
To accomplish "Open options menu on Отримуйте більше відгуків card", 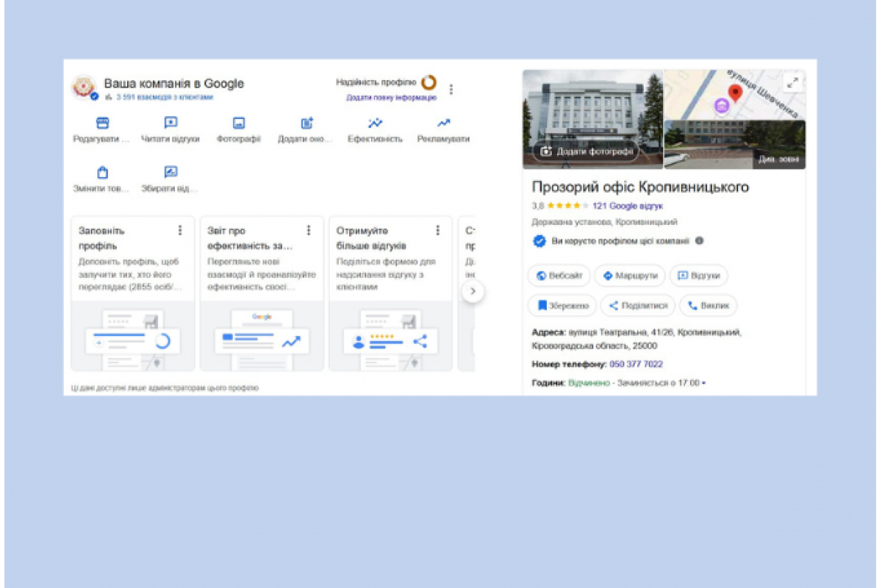I will pyautogui.click(x=438, y=230).
